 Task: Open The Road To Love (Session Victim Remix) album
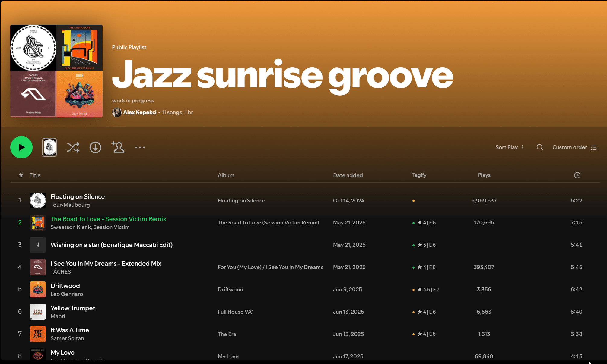(x=268, y=223)
